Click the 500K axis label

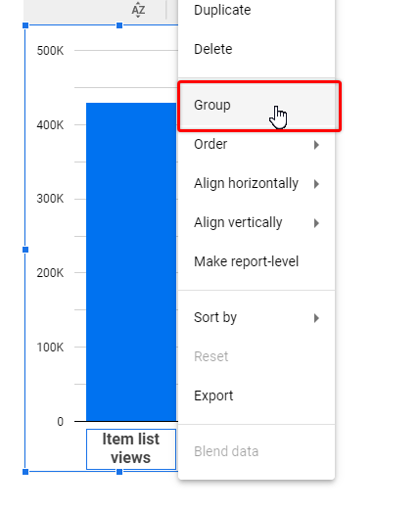(50, 51)
